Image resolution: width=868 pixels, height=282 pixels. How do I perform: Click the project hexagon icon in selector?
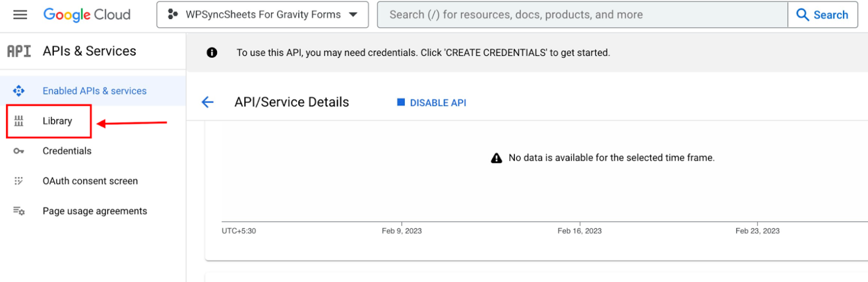tap(173, 15)
